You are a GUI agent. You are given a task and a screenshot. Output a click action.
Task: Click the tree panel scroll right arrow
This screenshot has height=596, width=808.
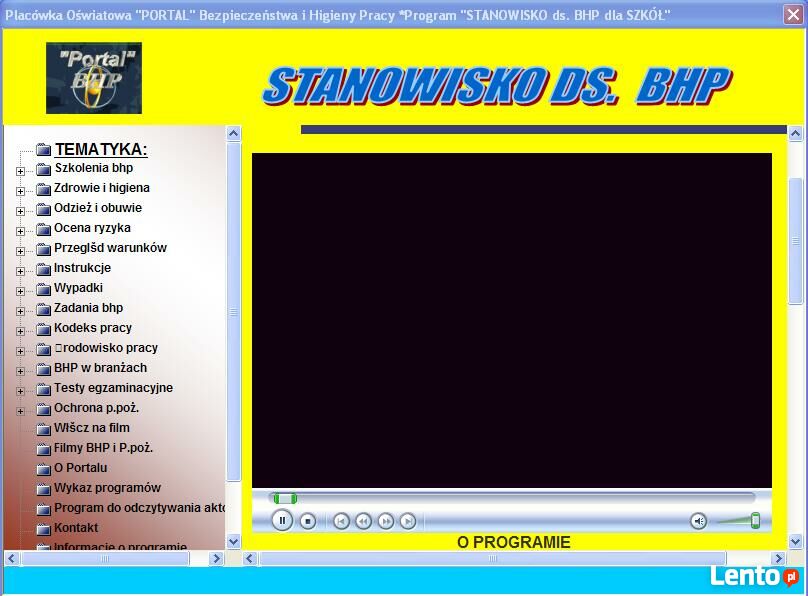tap(216, 558)
